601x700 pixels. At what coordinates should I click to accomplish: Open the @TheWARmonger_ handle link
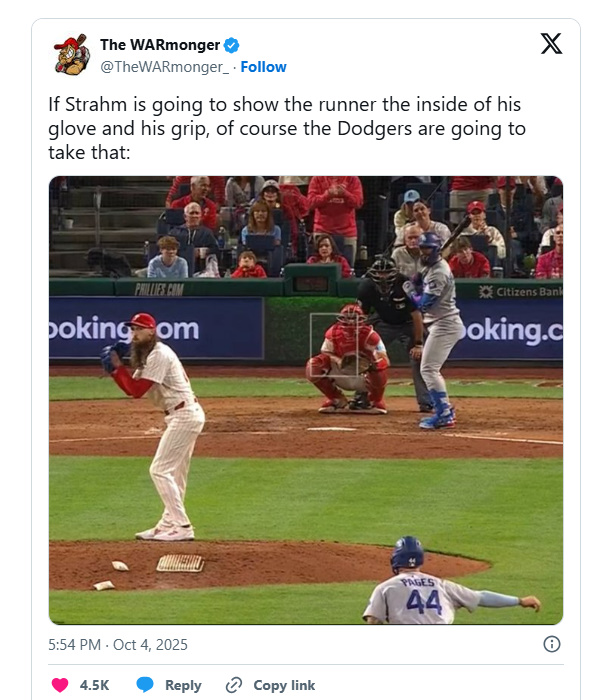click(x=165, y=67)
